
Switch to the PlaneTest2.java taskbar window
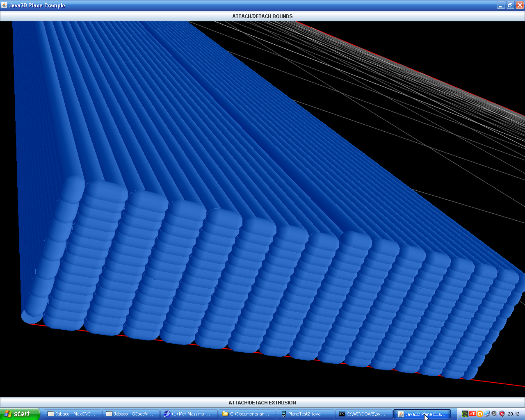(305, 414)
